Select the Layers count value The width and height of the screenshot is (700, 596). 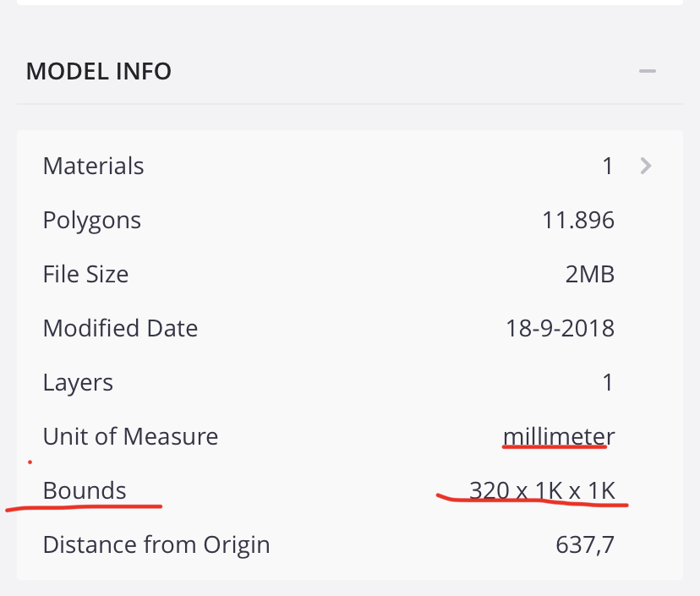click(608, 383)
